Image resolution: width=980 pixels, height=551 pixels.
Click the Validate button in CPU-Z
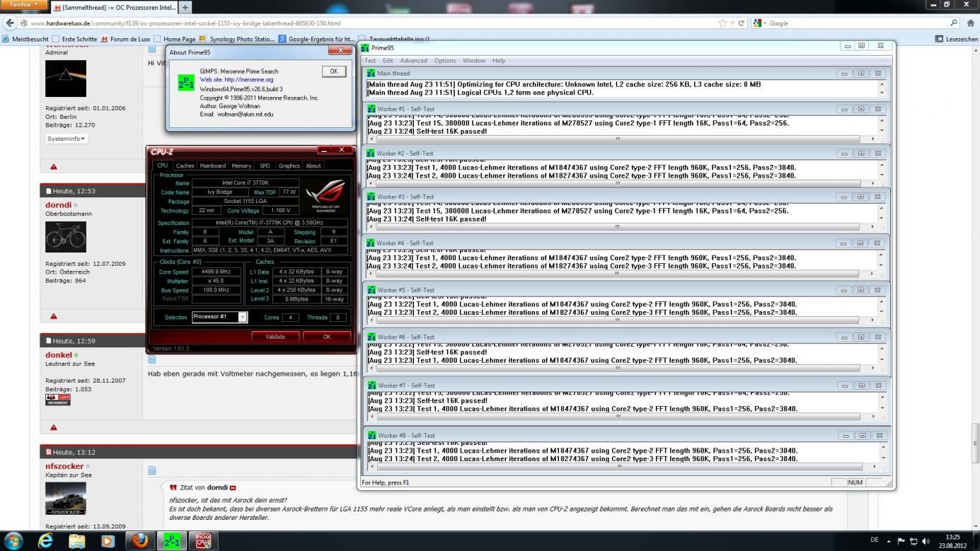pyautogui.click(x=275, y=337)
